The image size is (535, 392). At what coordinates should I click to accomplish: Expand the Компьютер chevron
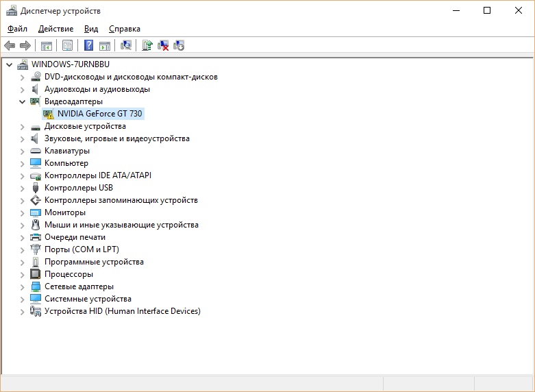tap(23, 164)
